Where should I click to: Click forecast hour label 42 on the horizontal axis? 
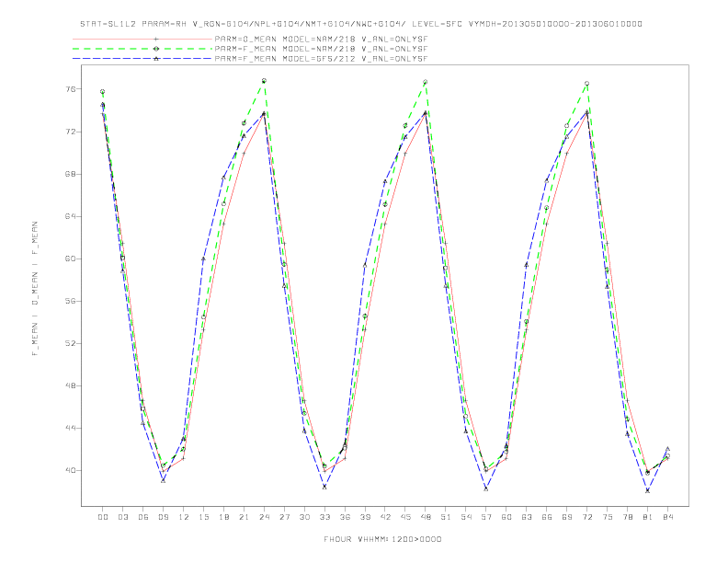tap(385, 517)
